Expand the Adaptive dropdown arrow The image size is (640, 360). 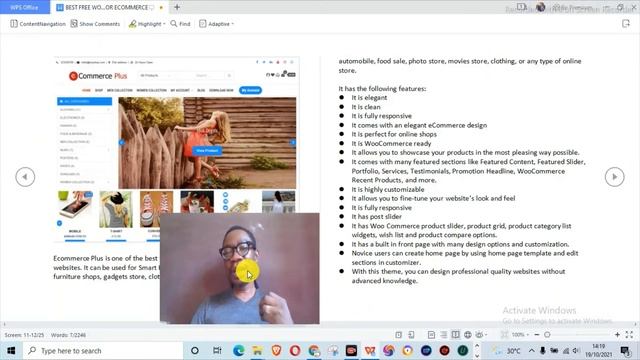pos(233,24)
